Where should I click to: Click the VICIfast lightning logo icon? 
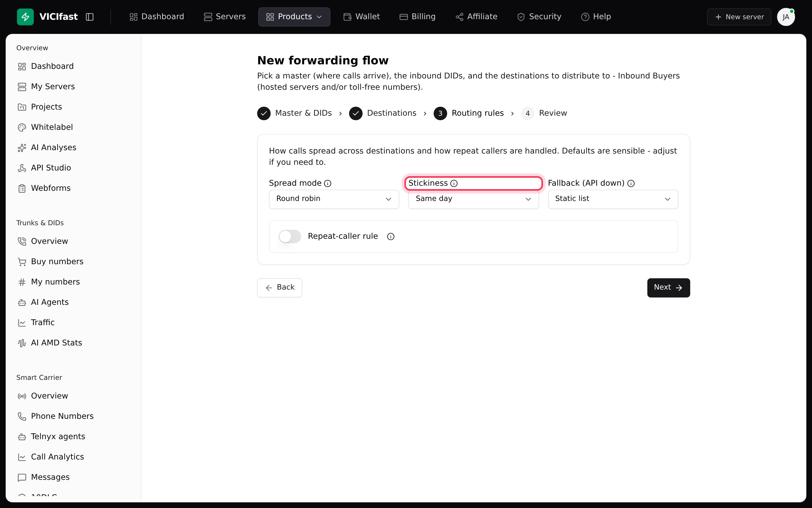(25, 17)
